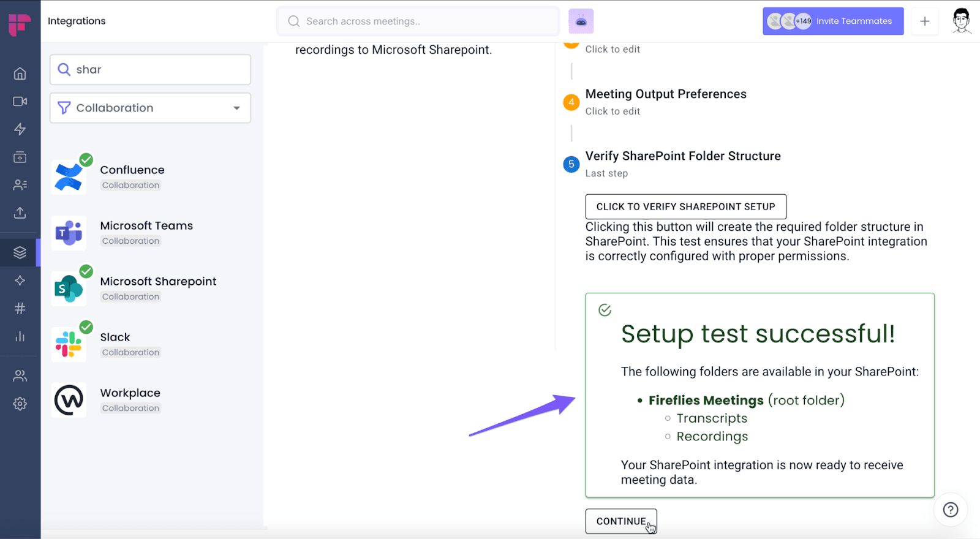Open the Collaboration category dropdown
Screen dimensions: 980x539
point(150,108)
